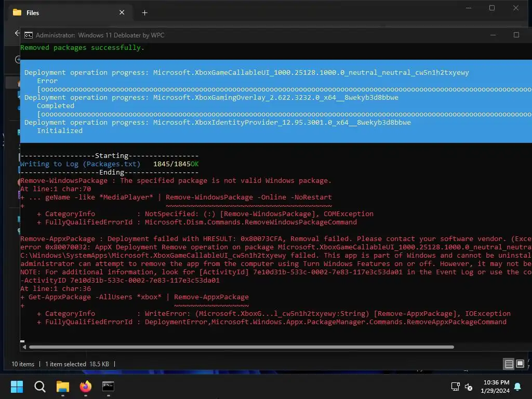Click the Debloater window title text

point(100,35)
